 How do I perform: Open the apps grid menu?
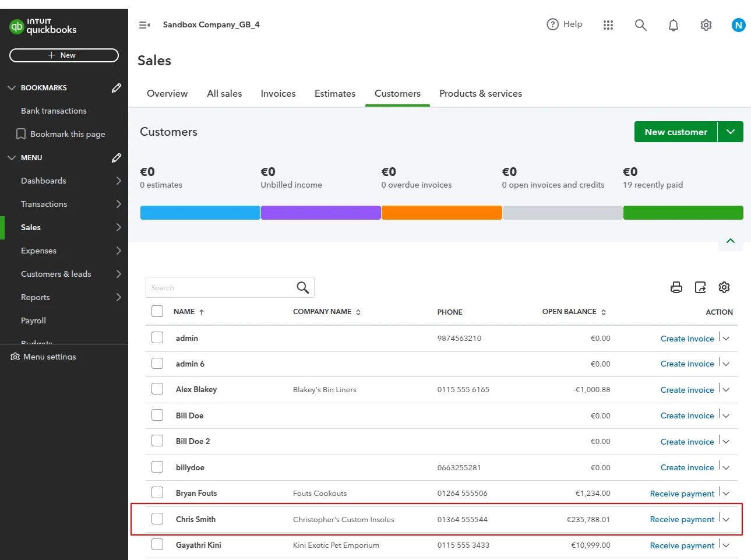(x=608, y=25)
